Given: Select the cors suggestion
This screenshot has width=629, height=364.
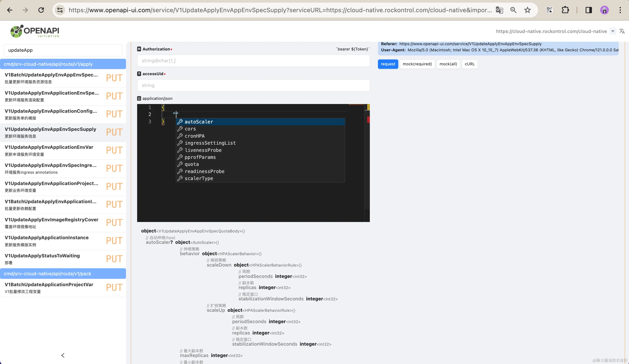Looking at the screenshot, I should pos(260,129).
